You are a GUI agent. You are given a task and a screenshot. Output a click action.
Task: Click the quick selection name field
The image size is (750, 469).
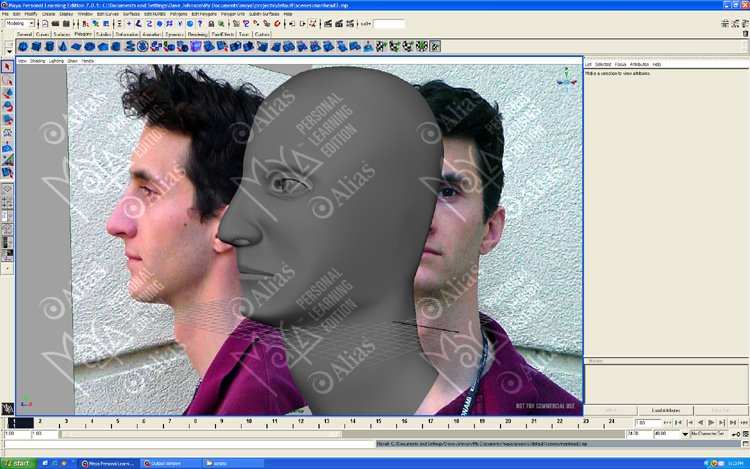pyautogui.click(x=389, y=23)
